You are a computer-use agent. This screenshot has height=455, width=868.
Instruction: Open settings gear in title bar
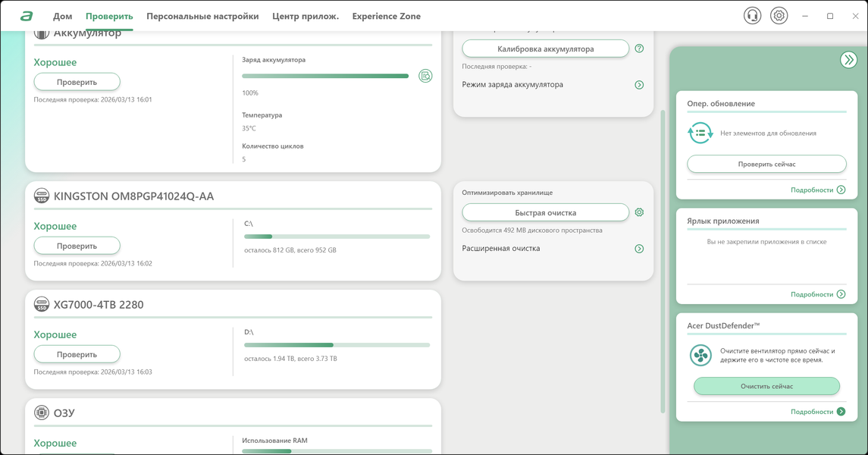[x=779, y=15]
